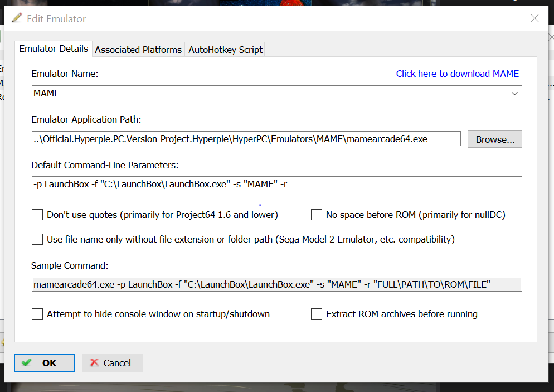Image resolution: width=554 pixels, height=392 pixels.
Task: Cancel editing the emulator
Action: coord(113,363)
